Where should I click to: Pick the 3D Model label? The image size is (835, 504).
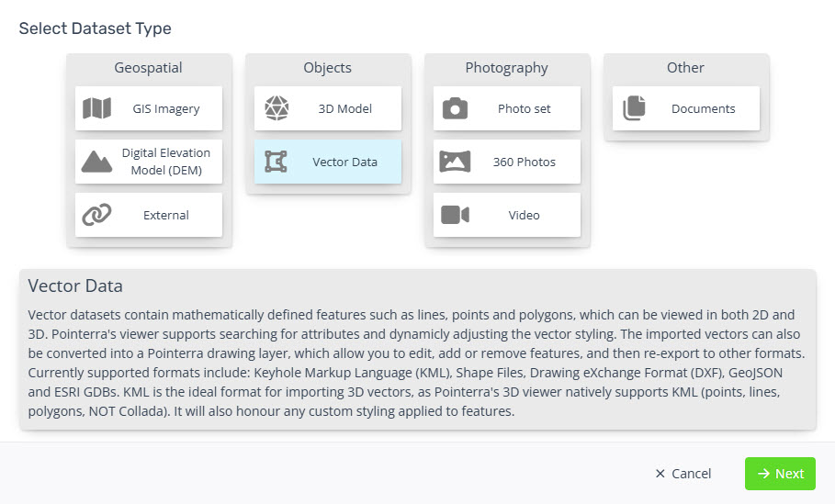[345, 108]
